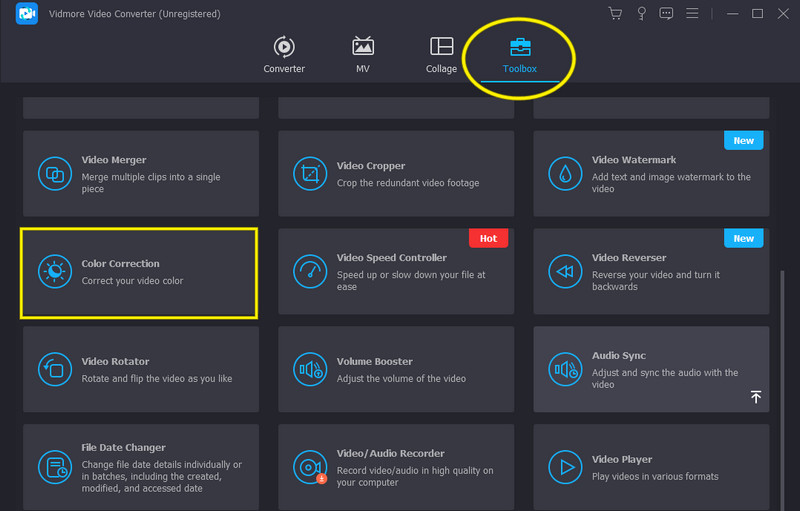
Task: Click the Video Cropper icon
Action: pyautogui.click(x=309, y=174)
